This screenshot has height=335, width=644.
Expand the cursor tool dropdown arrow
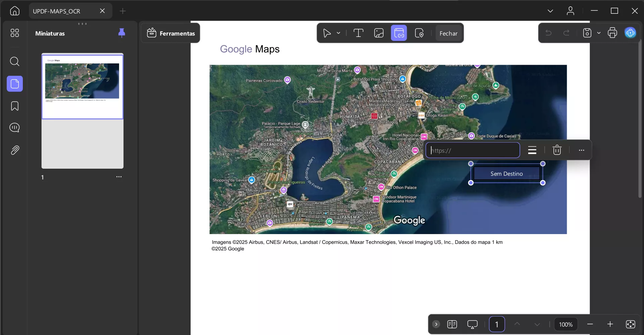pyautogui.click(x=338, y=33)
